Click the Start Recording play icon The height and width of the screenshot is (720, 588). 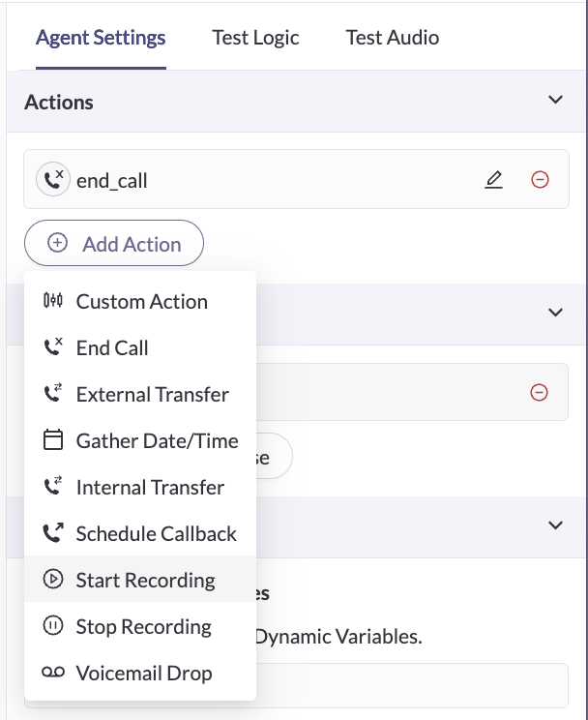click(53, 579)
